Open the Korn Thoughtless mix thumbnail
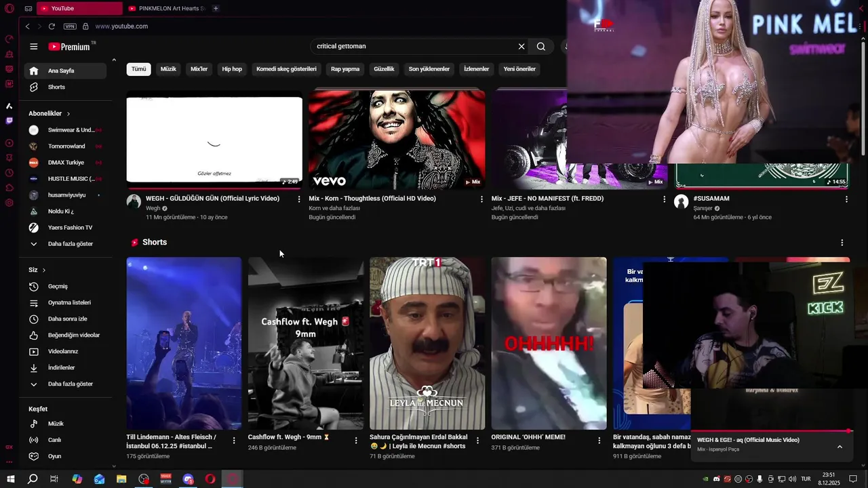Screen dimensions: 868x488 (x=397, y=139)
